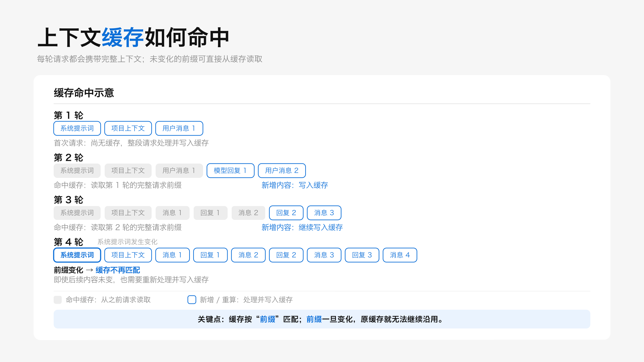Select the grey 回复 1 chip in round 3

[210, 213]
